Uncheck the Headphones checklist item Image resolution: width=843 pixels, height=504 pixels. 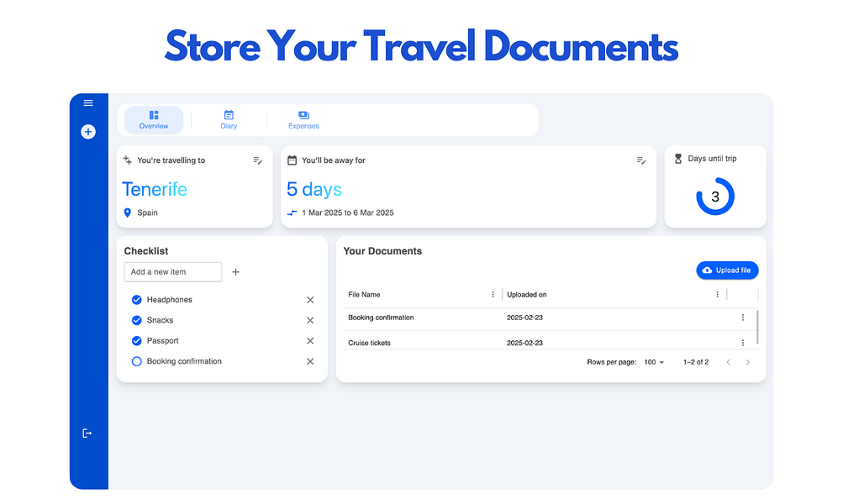pos(136,299)
